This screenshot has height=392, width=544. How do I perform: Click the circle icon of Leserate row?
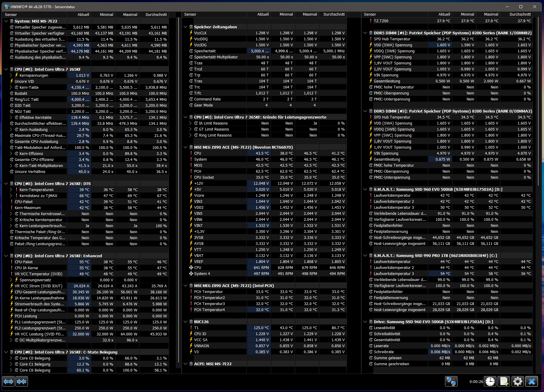tap(371, 346)
